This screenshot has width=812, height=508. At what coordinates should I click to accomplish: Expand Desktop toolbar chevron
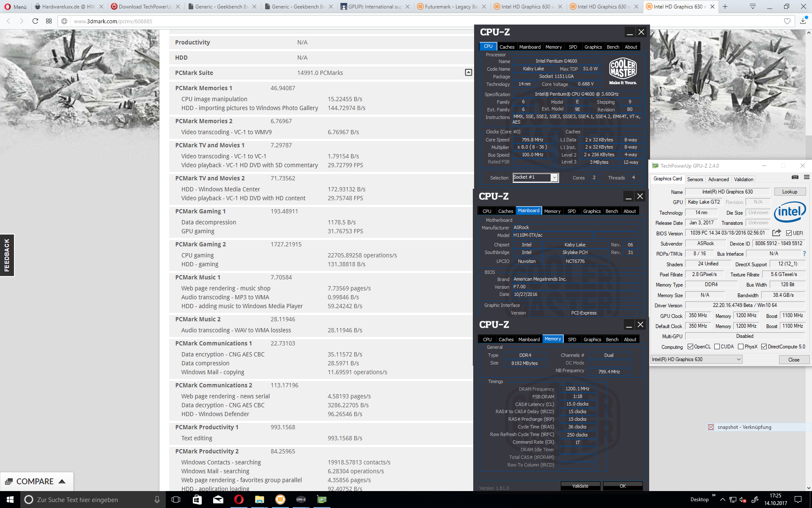point(713,495)
